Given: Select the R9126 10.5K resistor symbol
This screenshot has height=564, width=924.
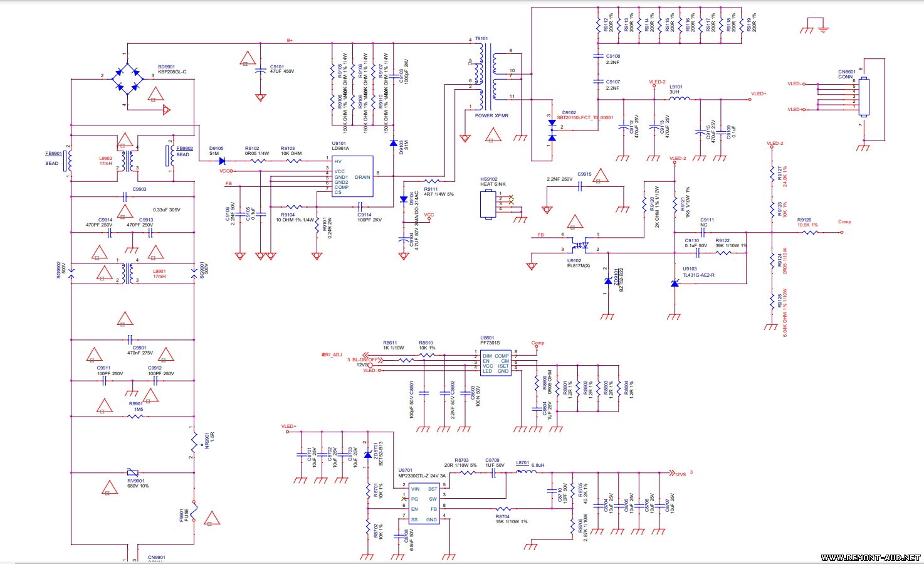Looking at the screenshot, I should pos(811,233).
